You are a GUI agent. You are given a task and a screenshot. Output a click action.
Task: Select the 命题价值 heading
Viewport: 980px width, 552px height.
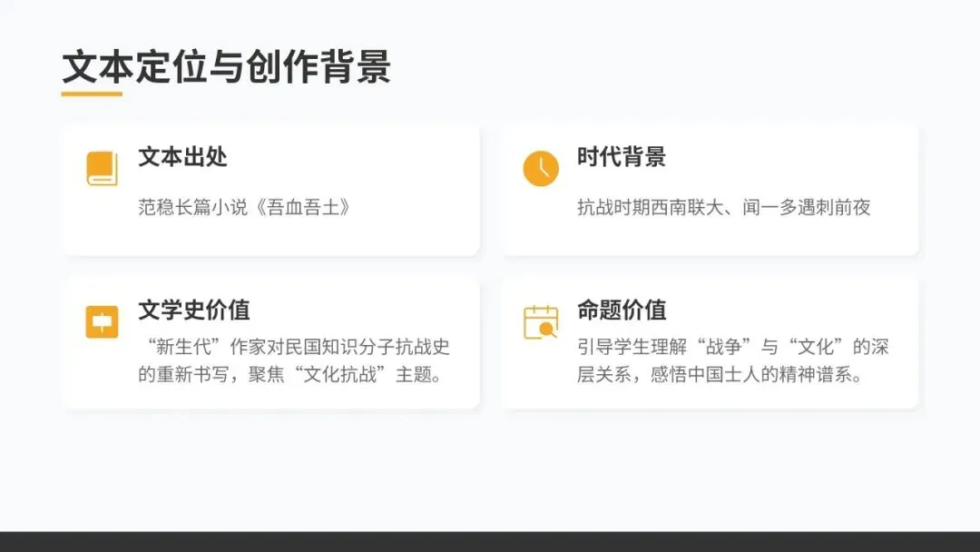pyautogui.click(x=622, y=310)
